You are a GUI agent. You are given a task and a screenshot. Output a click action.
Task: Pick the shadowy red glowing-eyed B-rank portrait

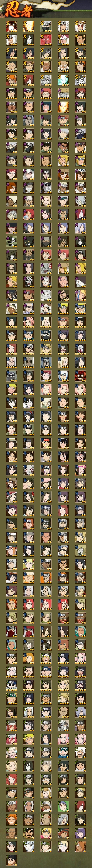pos(80,377)
